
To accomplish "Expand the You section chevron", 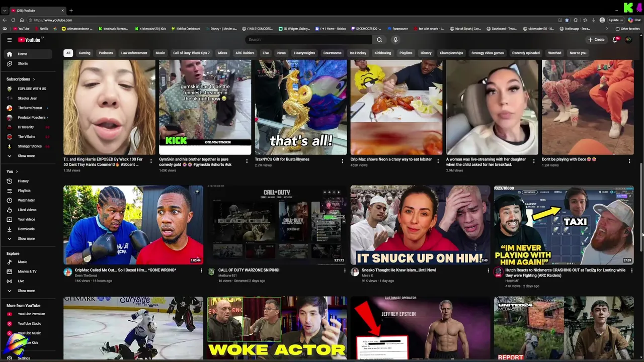I will [16, 171].
